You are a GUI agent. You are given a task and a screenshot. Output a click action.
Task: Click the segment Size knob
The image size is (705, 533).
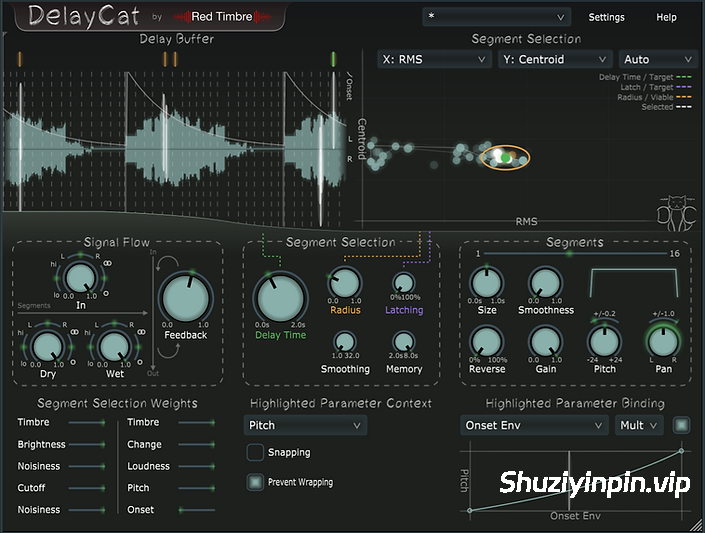tap(486, 283)
